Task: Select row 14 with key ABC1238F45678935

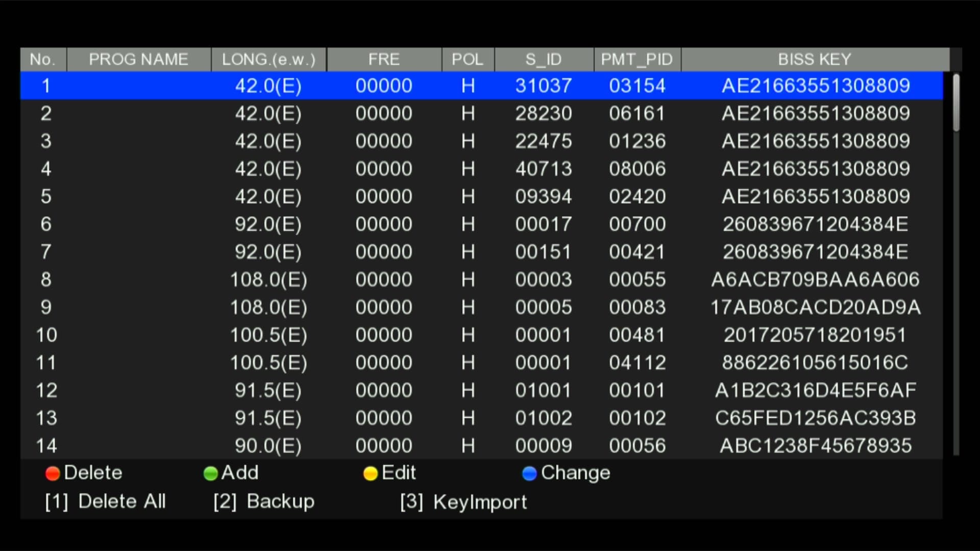Action: click(x=815, y=446)
